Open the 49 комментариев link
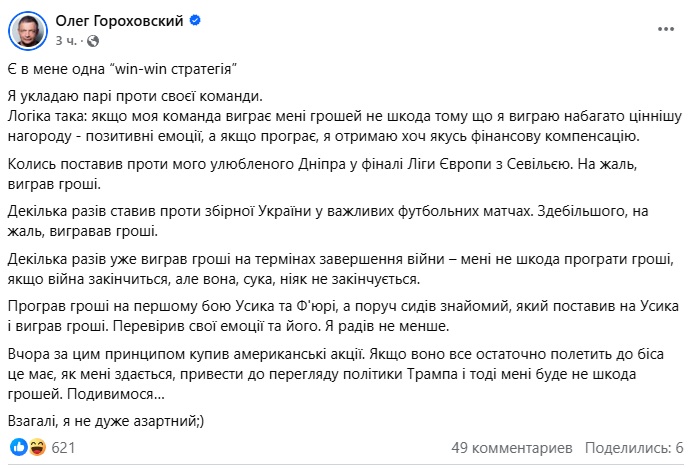The image size is (691, 469). point(512,448)
